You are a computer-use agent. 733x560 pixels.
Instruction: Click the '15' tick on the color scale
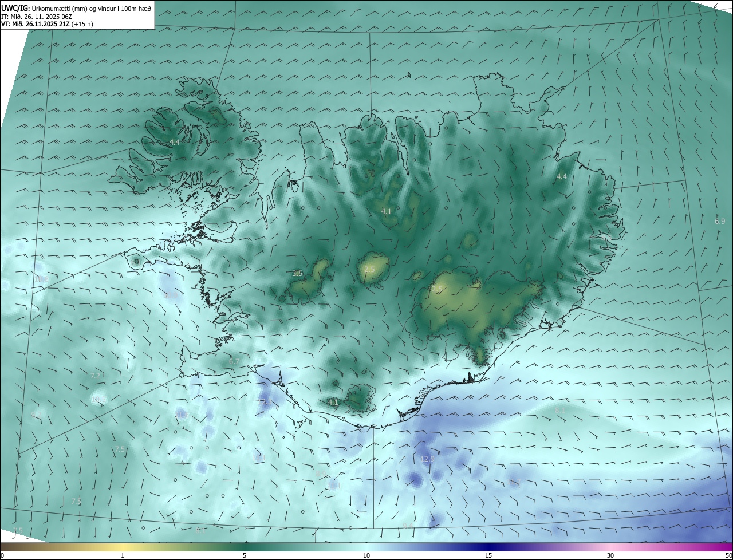488,555
